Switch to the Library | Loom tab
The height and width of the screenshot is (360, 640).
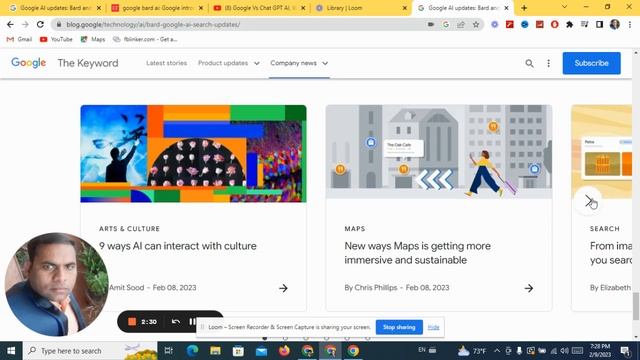pyautogui.click(x=361, y=8)
